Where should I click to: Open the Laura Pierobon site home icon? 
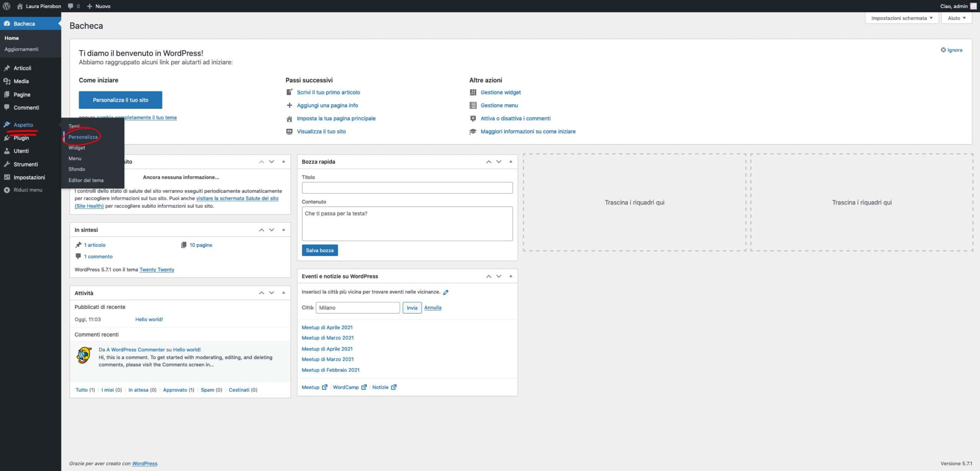(x=20, y=6)
